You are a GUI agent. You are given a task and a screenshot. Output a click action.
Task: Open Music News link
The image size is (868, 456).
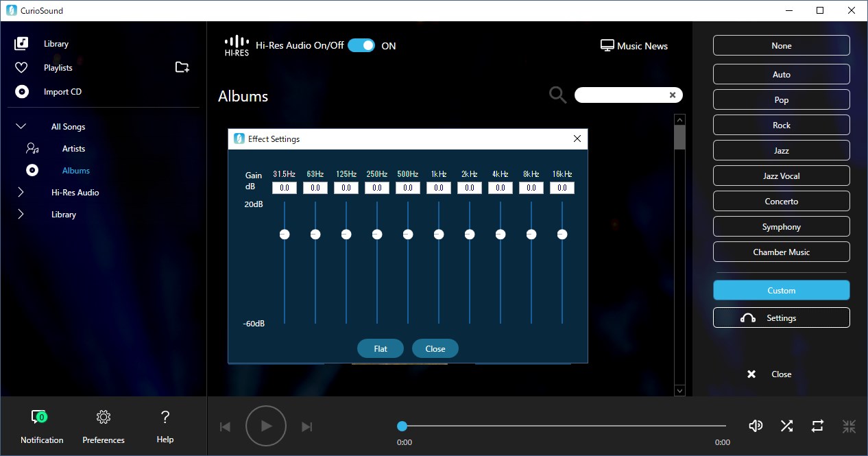[634, 46]
